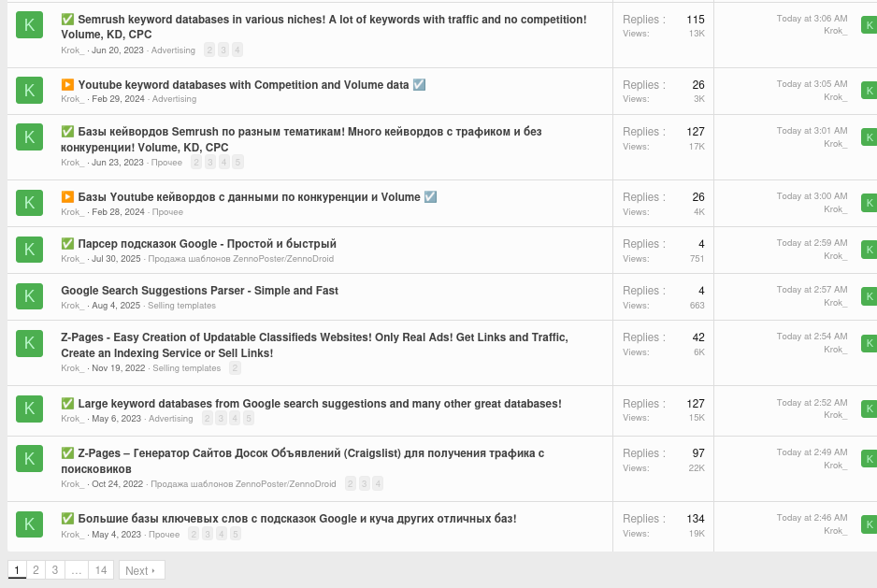
Task: Open page 5 of Базы кейвордов Semrush thread
Action: pyautogui.click(x=237, y=163)
